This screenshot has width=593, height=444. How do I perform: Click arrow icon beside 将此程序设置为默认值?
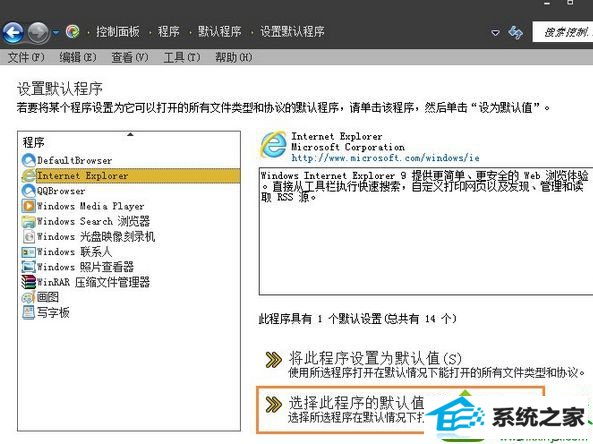click(273, 360)
